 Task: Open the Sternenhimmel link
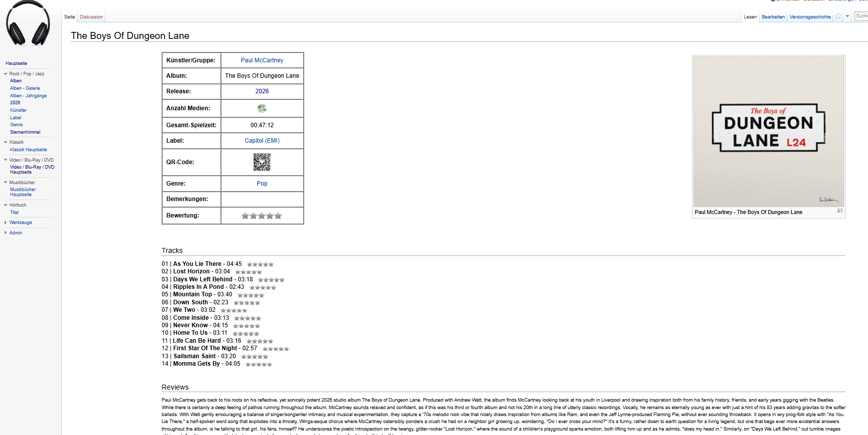[25, 132]
